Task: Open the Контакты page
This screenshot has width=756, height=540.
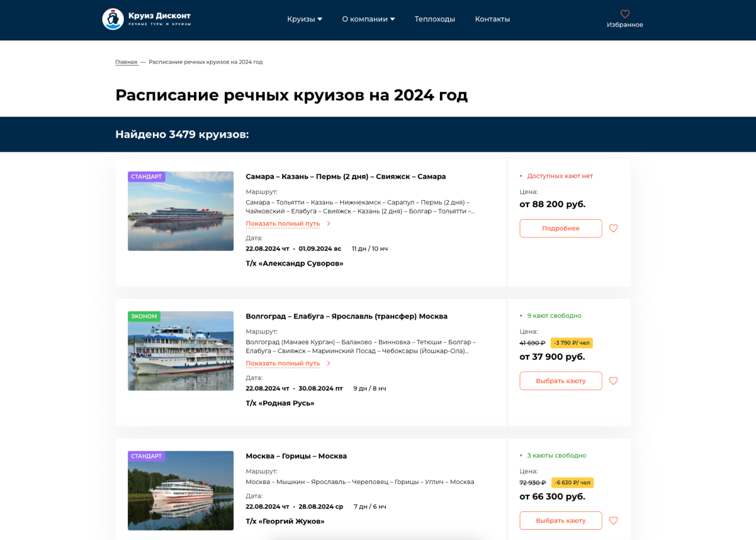Action: click(x=492, y=18)
